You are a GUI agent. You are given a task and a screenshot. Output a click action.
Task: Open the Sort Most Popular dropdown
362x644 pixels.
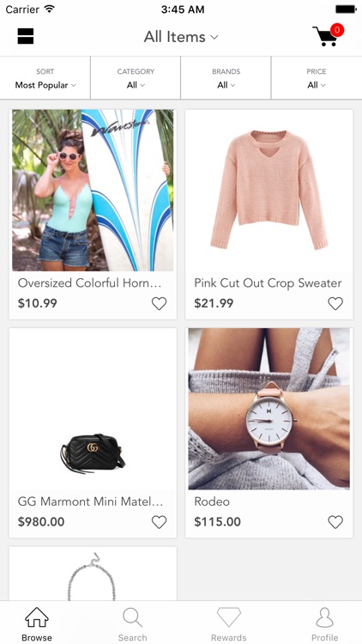(45, 78)
